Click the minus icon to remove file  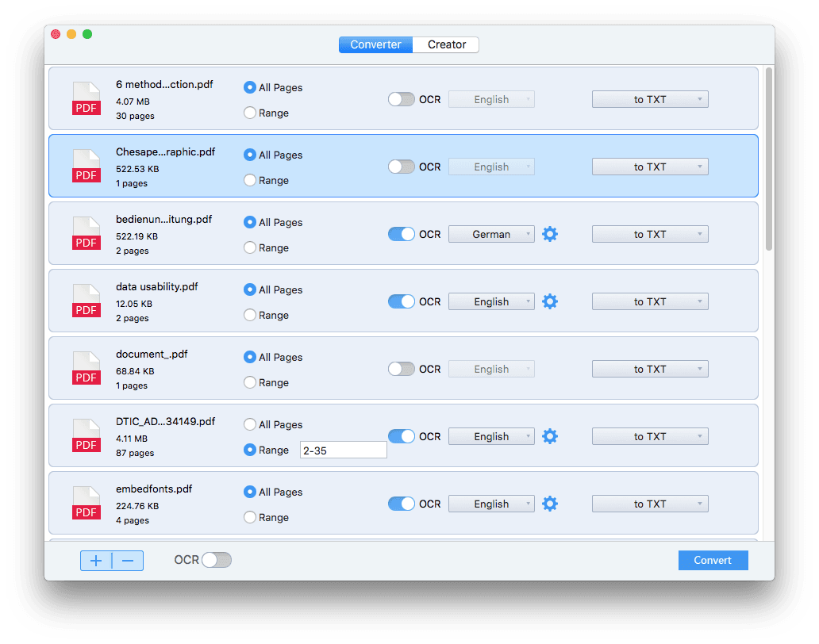[128, 561]
